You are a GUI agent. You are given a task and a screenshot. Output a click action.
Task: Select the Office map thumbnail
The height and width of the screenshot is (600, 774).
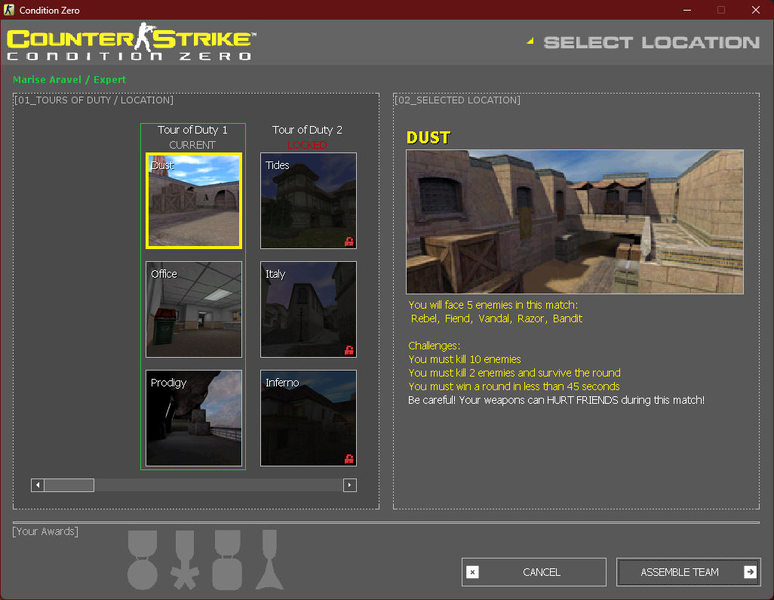pos(194,309)
